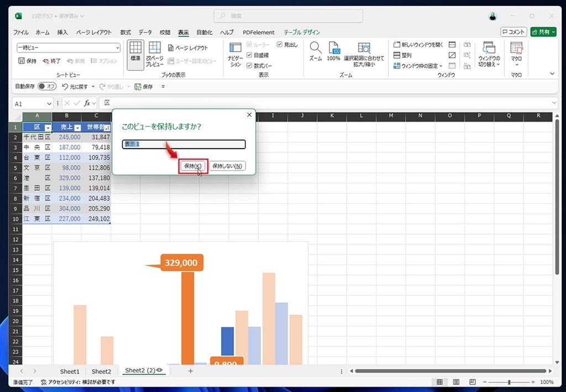The height and width of the screenshot is (392, 566).
Task: Switch to Sheet1 tab
Action: (69, 371)
